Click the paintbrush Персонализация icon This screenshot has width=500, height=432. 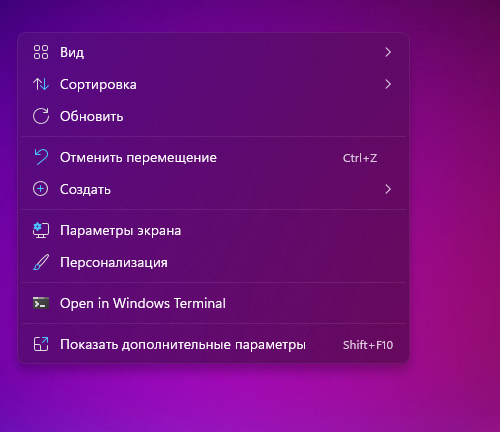pos(41,262)
